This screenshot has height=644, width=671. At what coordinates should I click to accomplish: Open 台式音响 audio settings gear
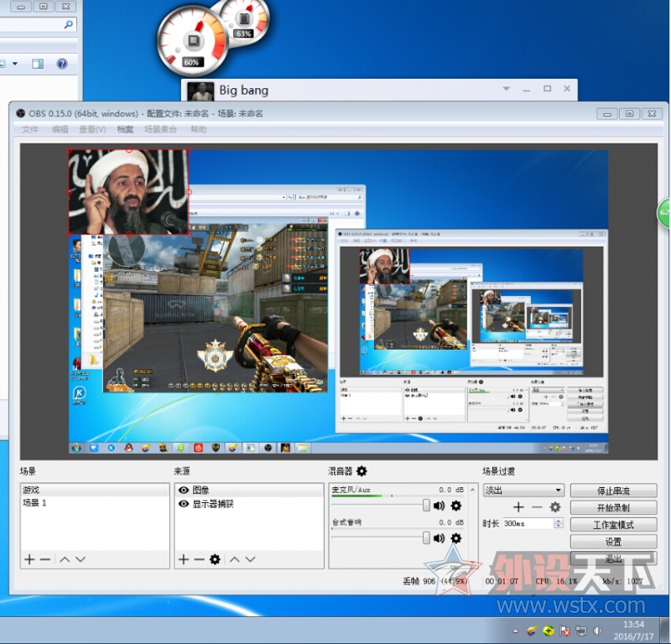[x=456, y=538]
